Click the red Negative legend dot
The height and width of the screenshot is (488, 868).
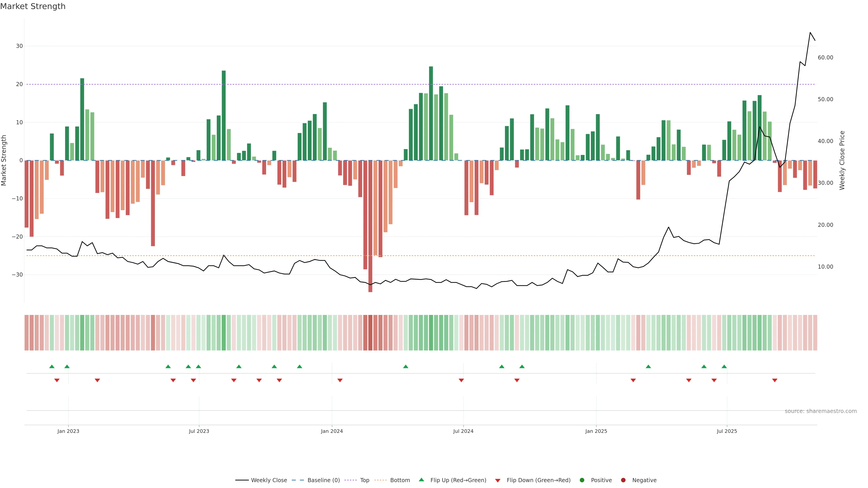point(623,480)
